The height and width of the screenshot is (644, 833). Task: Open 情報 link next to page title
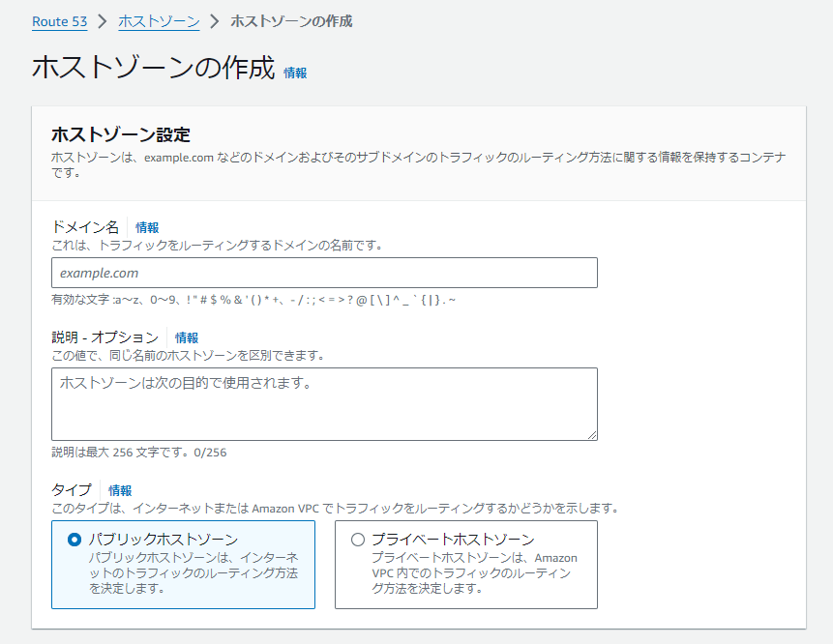pos(295,73)
